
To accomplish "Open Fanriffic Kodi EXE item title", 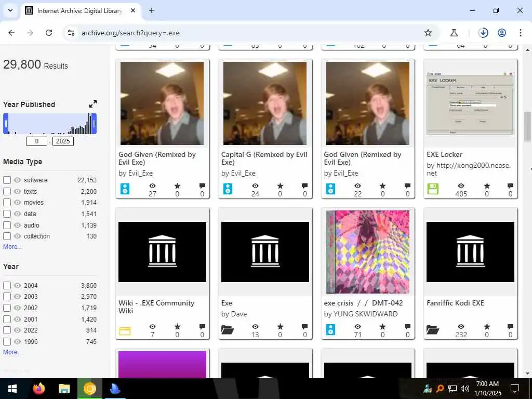I will pos(455,303).
